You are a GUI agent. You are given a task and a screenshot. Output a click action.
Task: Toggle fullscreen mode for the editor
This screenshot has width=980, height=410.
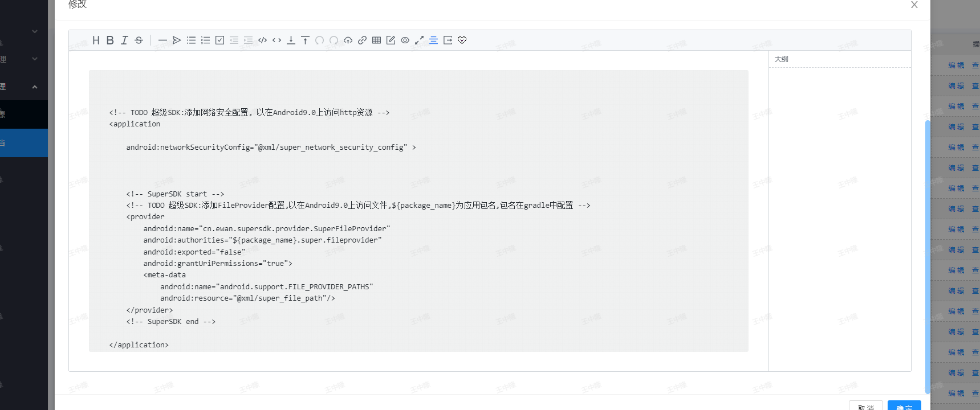[419, 40]
